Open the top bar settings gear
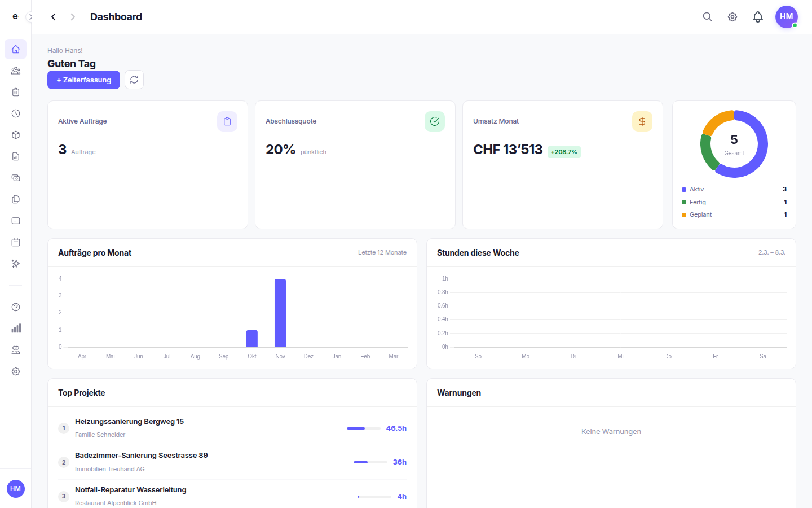The image size is (812, 508). 732,17
